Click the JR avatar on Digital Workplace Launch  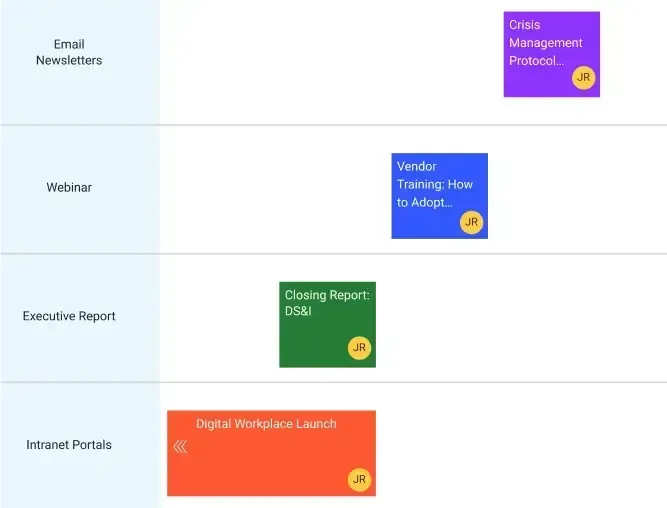[x=359, y=480]
